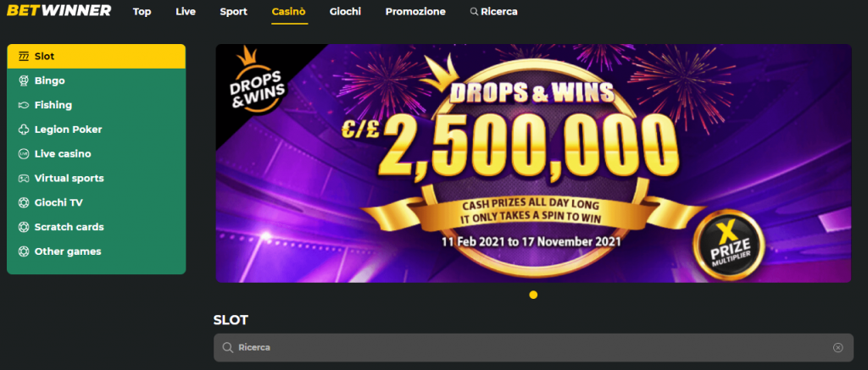Click the Live casino icon
868x370 pixels.
tap(23, 154)
